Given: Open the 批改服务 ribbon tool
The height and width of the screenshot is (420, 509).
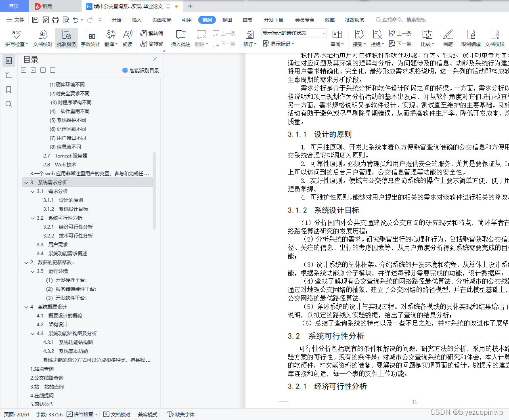Looking at the screenshot, I should [67, 38].
